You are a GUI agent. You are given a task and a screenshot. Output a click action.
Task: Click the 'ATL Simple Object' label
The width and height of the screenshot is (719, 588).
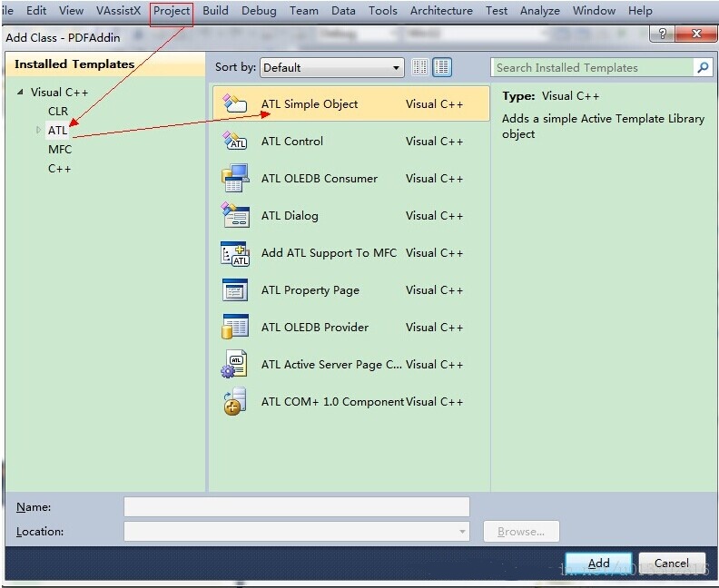pyautogui.click(x=310, y=104)
